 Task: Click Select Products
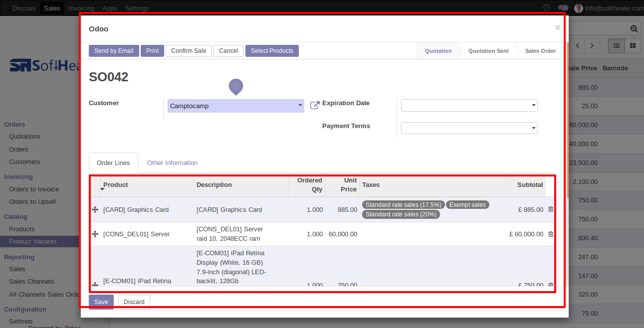(272, 51)
